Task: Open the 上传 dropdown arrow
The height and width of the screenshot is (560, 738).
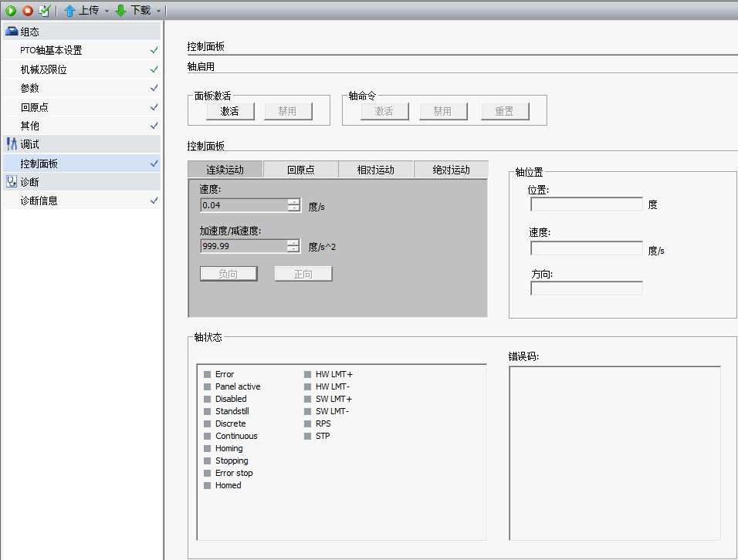Action: coord(107,12)
